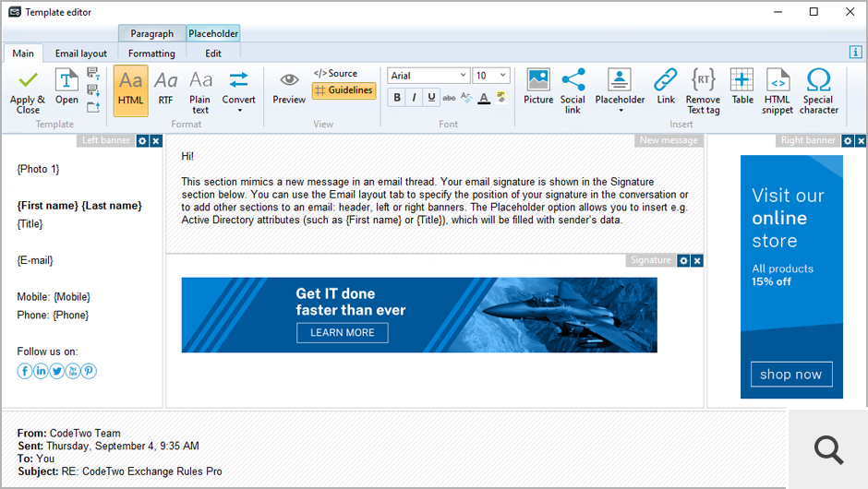868x489 pixels.
Task: Click the Phone: {Phone} line
Action: (53, 316)
